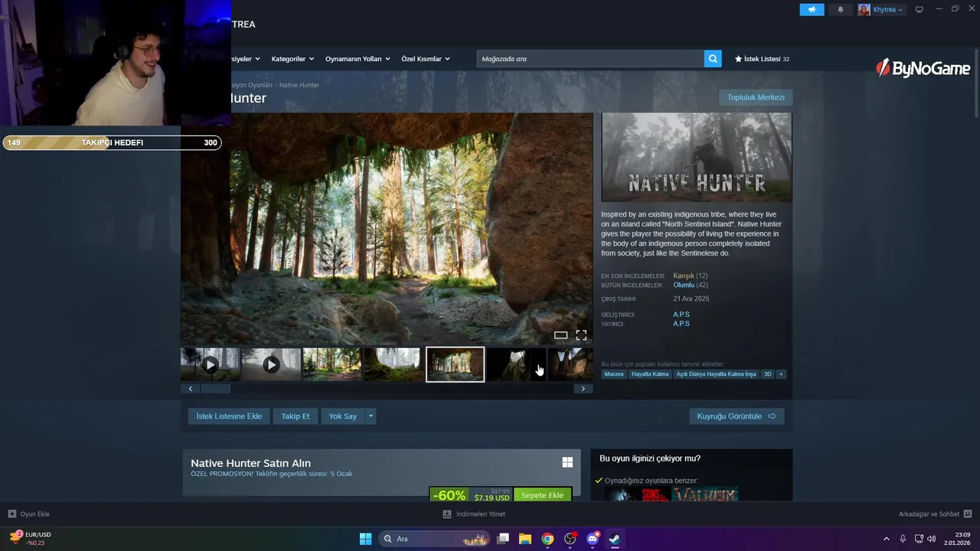
Task: Click the Takip Et follow button
Action: click(295, 416)
